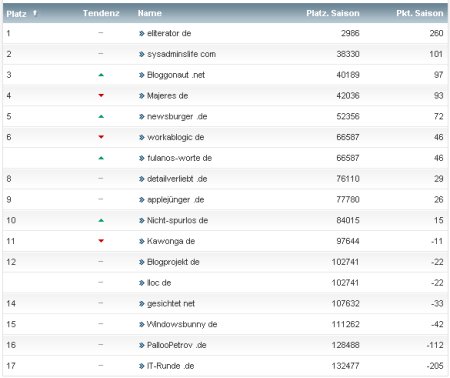Viewport: 450px width, 378px height.
Task: Click the arrow icon before gesichtet net
Action: (142, 304)
